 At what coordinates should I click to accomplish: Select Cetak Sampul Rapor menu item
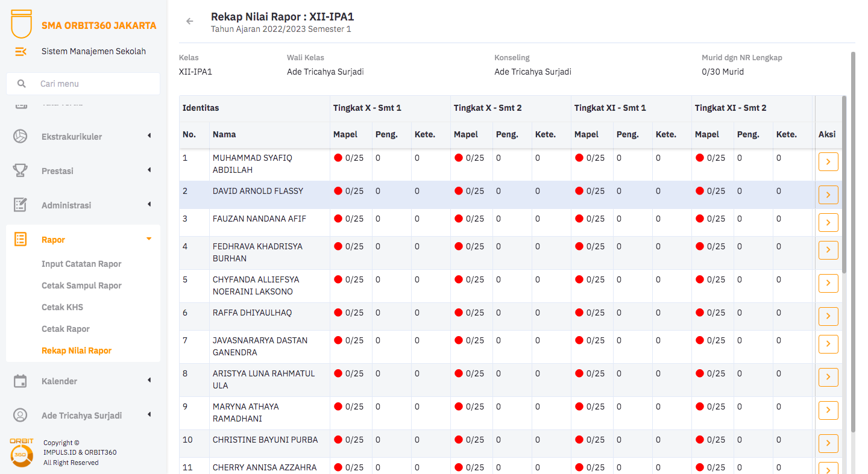tap(81, 285)
